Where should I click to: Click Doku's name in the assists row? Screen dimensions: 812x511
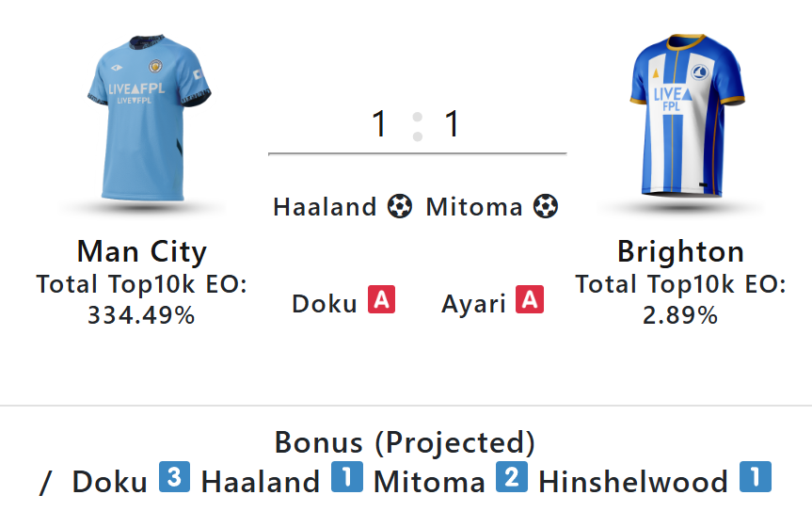click(x=325, y=303)
